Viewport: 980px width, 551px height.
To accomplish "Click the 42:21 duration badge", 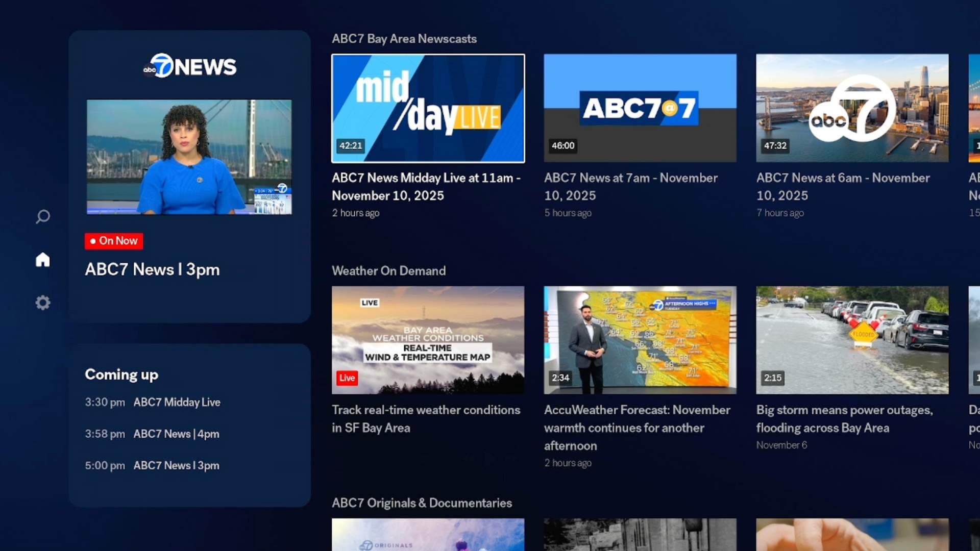I will point(351,146).
